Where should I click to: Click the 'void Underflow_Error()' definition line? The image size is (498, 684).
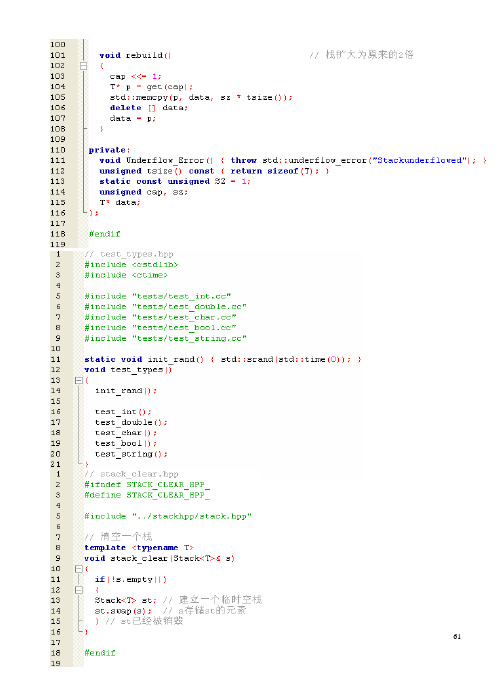293,161
